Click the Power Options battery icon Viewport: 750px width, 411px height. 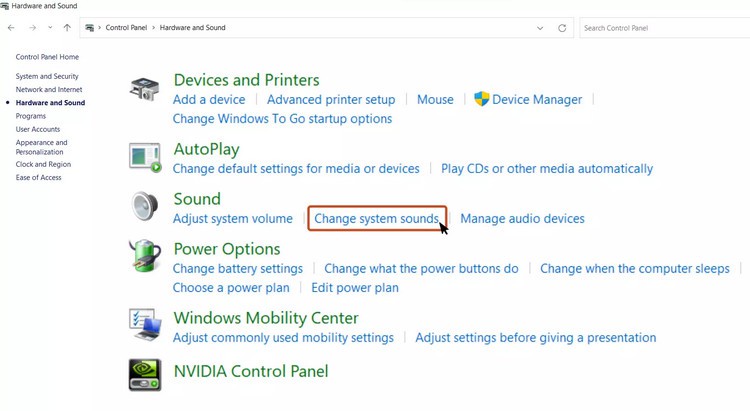(x=145, y=256)
